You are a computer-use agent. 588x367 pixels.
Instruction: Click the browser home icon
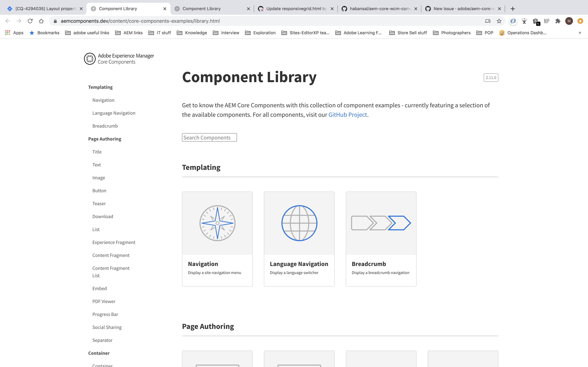[41, 21]
